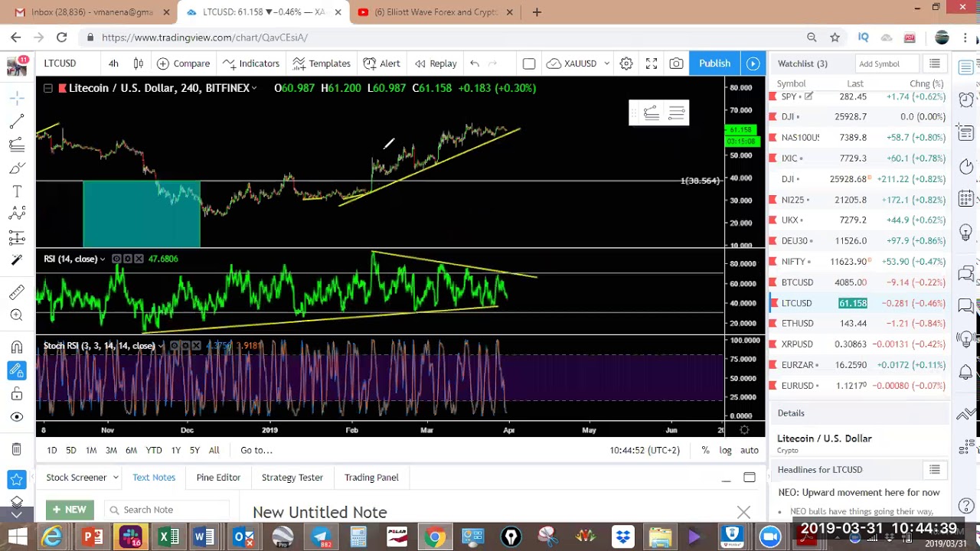Viewport: 980px width, 551px height.
Task: Open the chart layout selector square
Action: tap(528, 64)
